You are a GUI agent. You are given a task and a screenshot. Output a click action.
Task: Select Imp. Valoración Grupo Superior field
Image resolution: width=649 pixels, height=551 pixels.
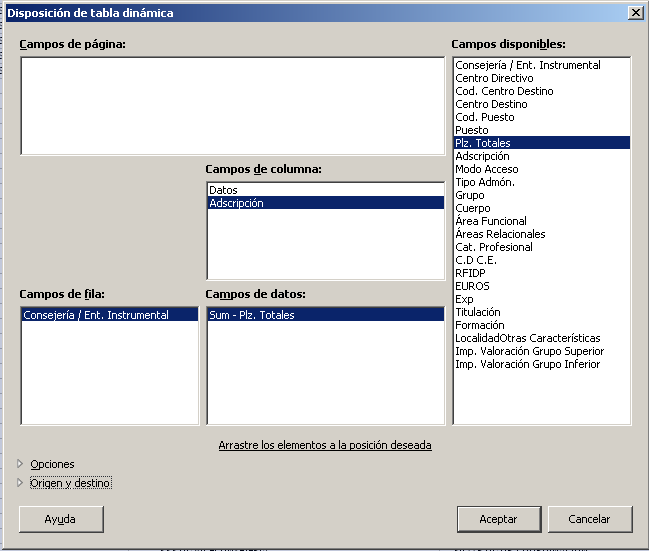tap(529, 351)
